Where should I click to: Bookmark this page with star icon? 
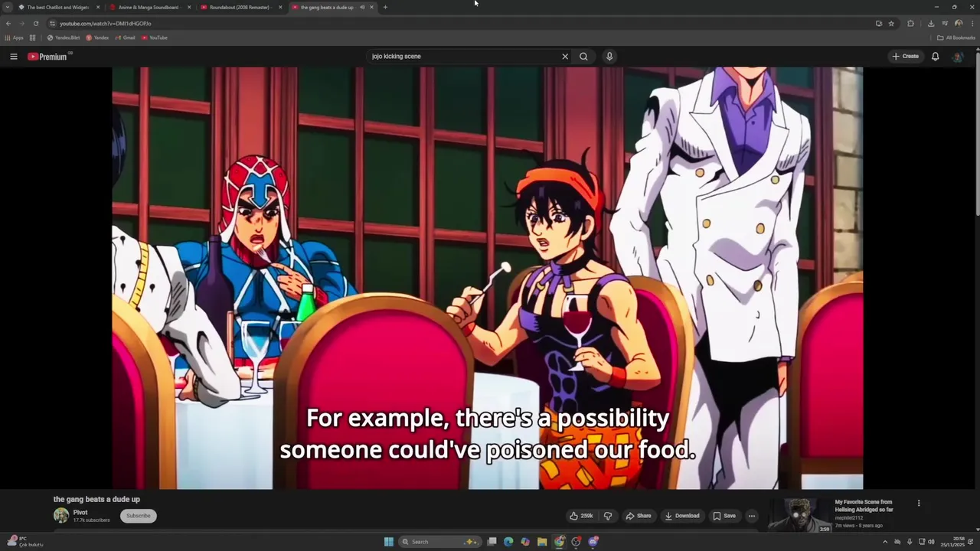coord(891,24)
